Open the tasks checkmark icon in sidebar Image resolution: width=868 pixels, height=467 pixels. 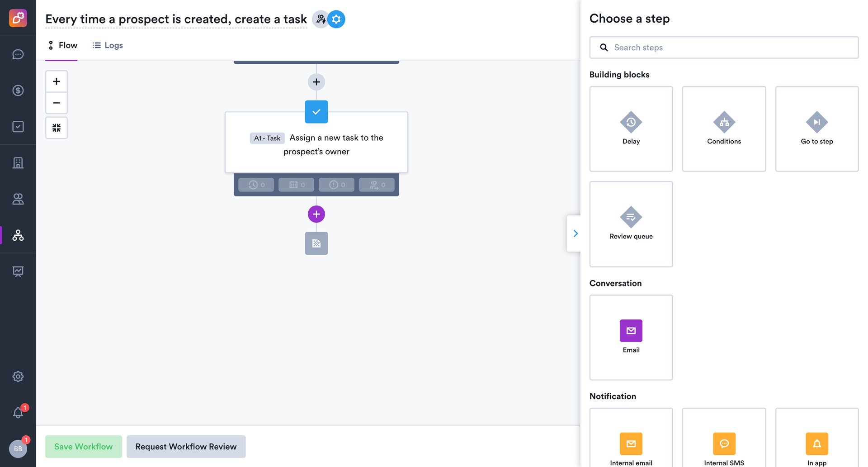click(18, 127)
